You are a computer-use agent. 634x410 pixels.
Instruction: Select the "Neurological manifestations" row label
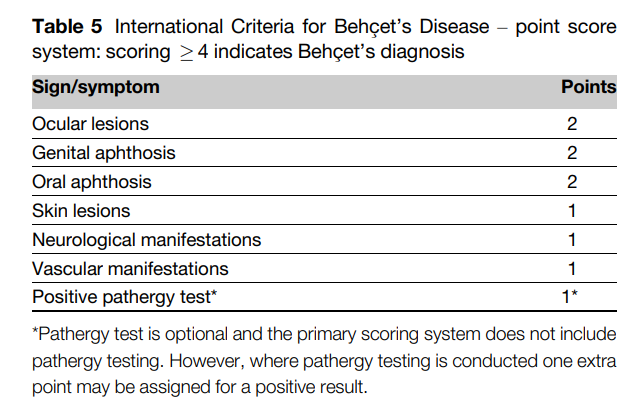(146, 240)
